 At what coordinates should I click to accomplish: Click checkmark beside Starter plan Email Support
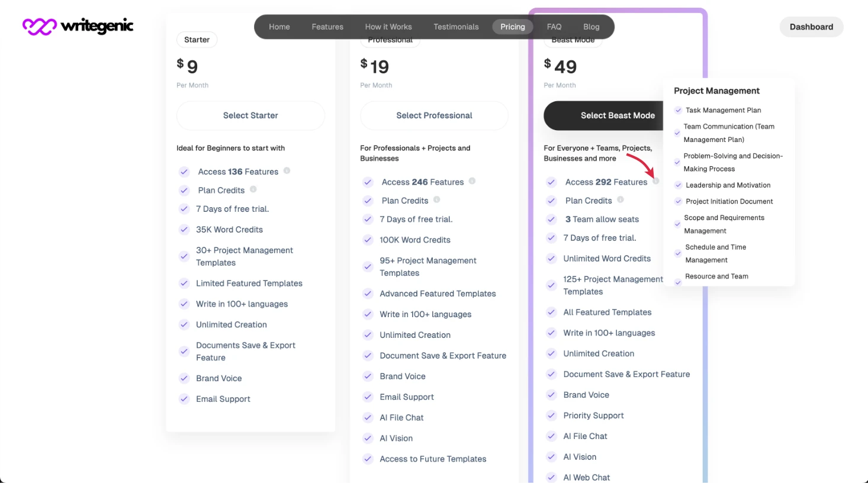point(184,399)
